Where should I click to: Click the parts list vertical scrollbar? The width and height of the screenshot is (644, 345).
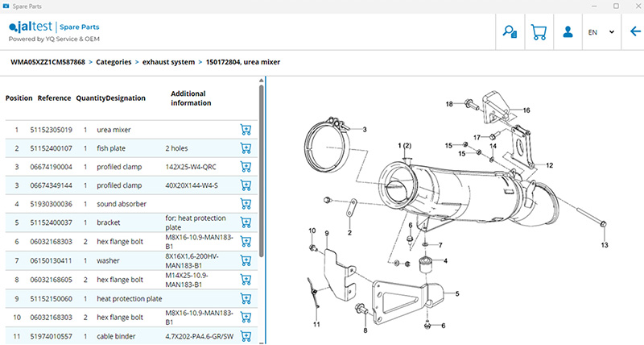(261, 161)
